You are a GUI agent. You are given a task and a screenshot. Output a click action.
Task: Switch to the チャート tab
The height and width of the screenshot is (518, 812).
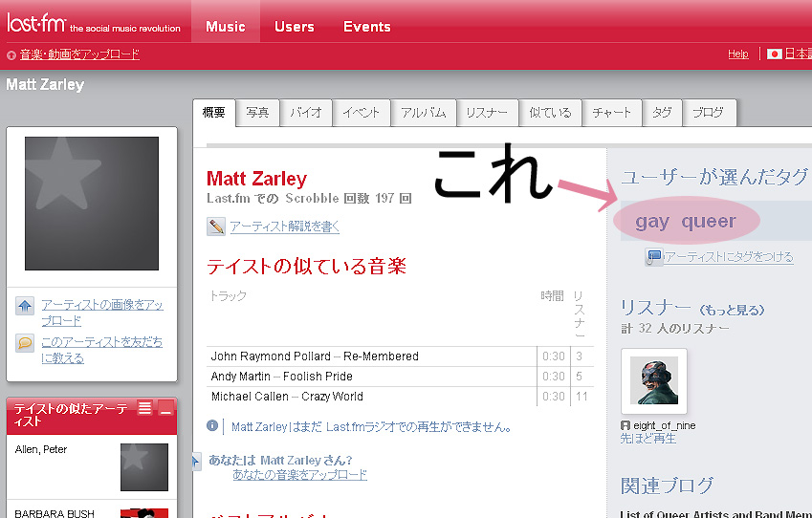[x=612, y=113]
